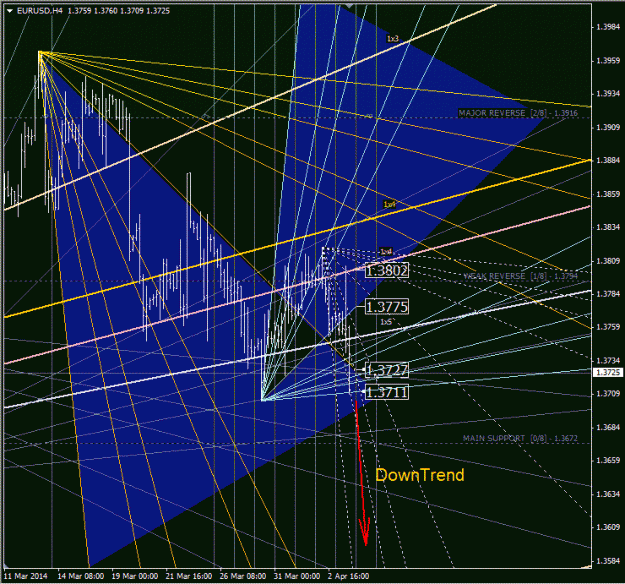Select the 1x3 Gann line label
This screenshot has width=625, height=584.
tap(393, 39)
